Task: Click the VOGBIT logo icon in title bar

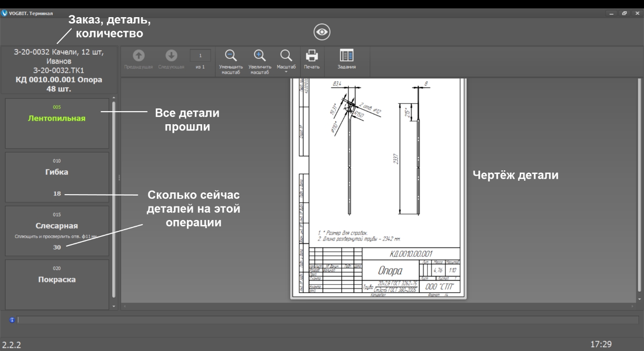Action: pos(5,13)
